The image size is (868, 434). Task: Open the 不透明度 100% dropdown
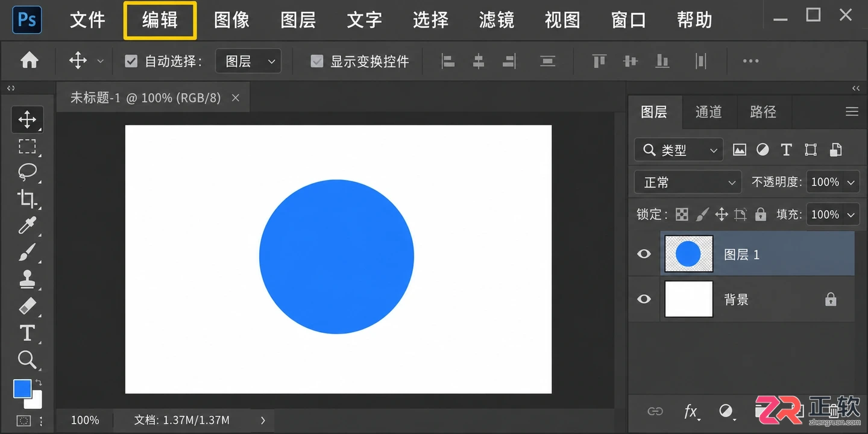(x=833, y=182)
